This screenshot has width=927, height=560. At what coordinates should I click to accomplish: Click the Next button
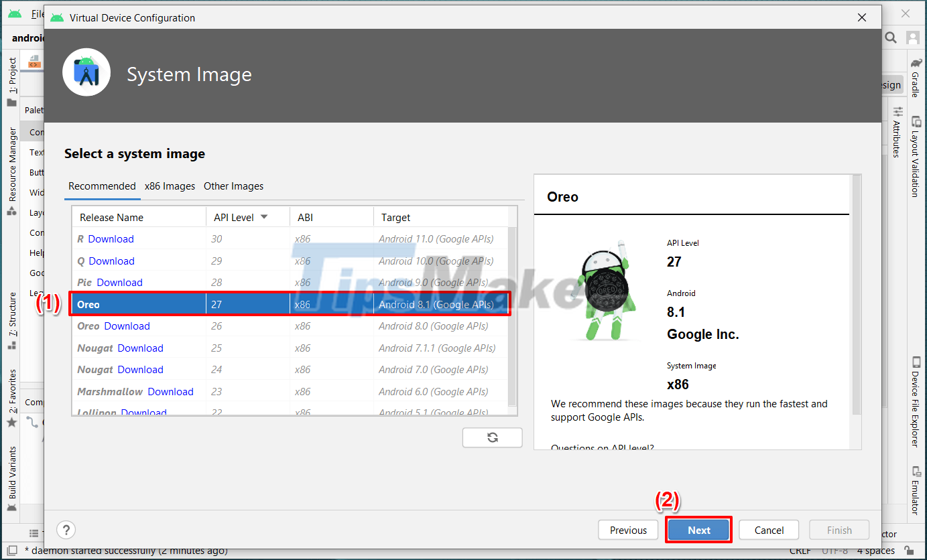pyautogui.click(x=698, y=529)
